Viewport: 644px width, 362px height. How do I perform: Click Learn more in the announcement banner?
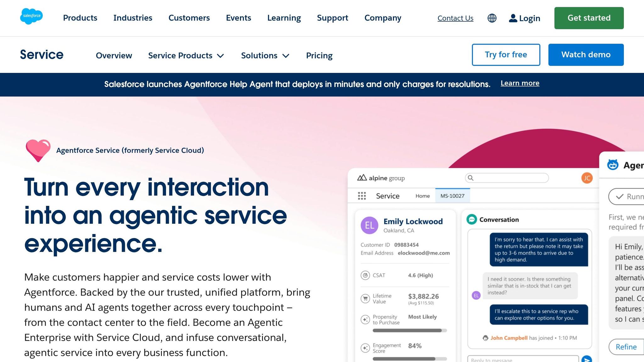(x=520, y=83)
